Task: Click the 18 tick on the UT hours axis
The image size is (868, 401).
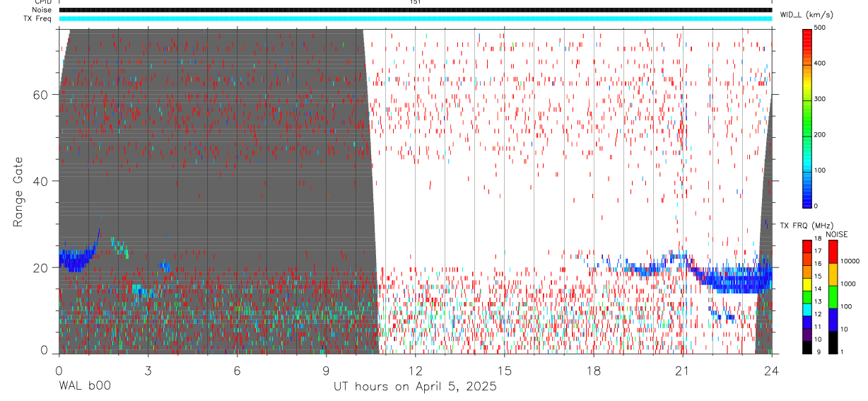Action: 593,369
